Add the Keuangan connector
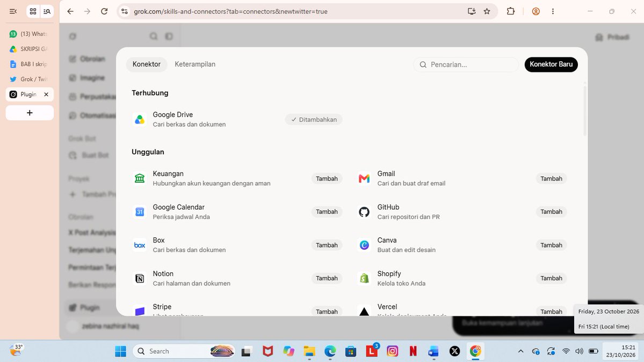 [327, 178]
